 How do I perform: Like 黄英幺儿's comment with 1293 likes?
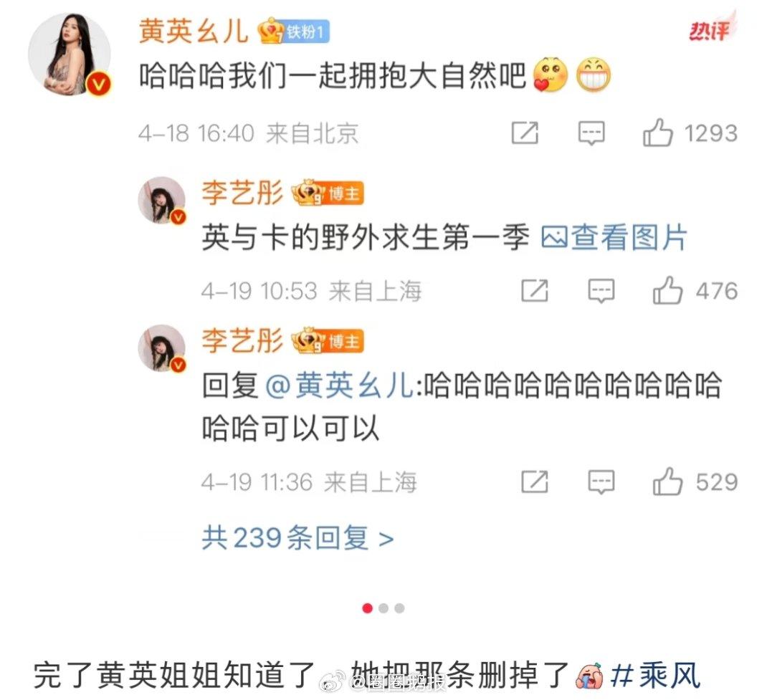(657, 133)
